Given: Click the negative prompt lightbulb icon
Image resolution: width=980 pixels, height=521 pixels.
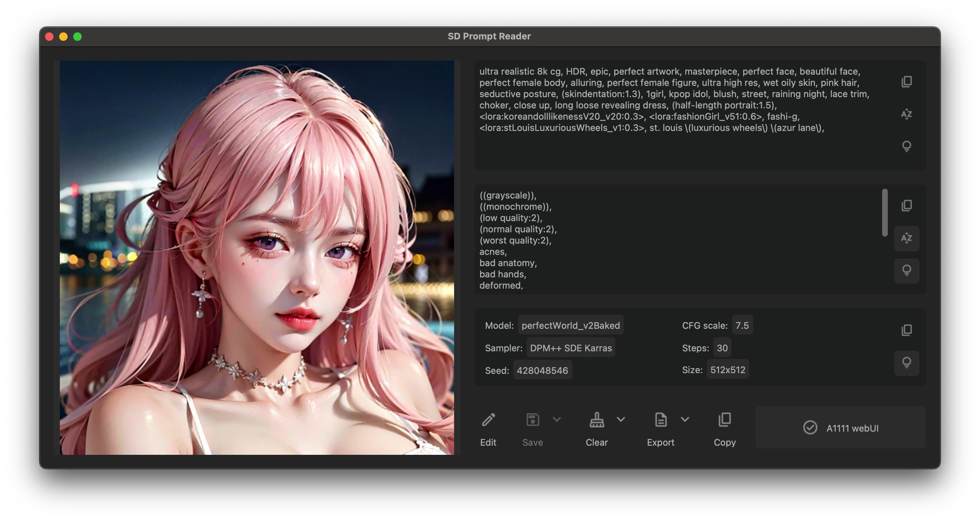Looking at the screenshot, I should 906,271.
